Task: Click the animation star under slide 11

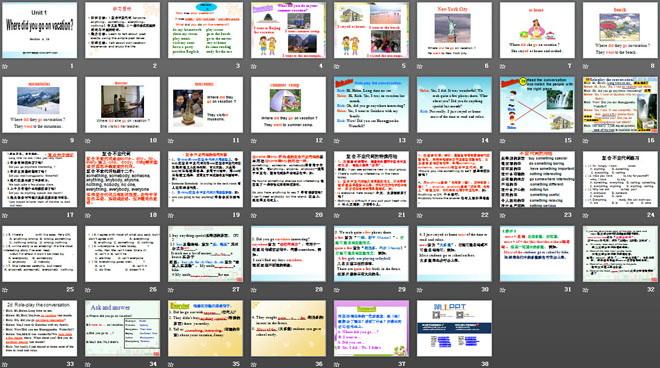Action: (x=170, y=141)
